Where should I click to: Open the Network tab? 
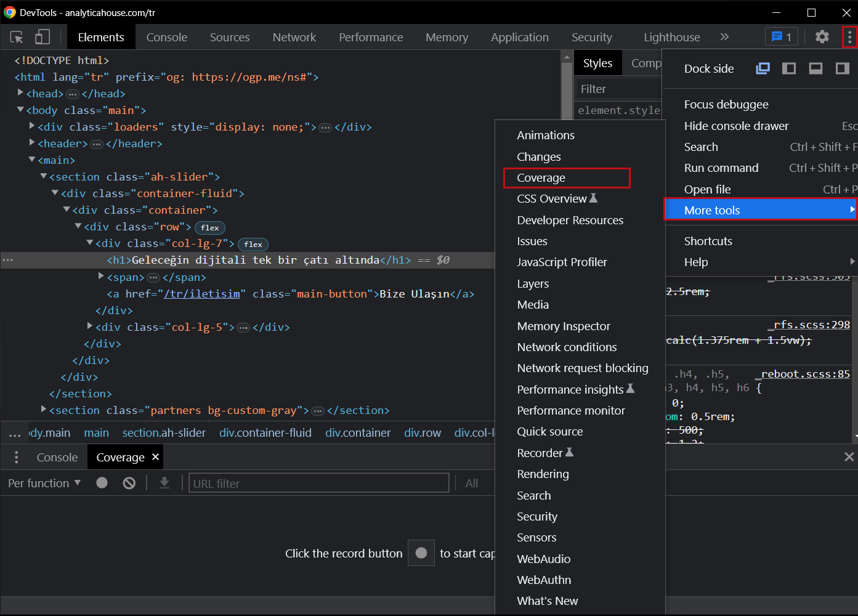coord(294,37)
